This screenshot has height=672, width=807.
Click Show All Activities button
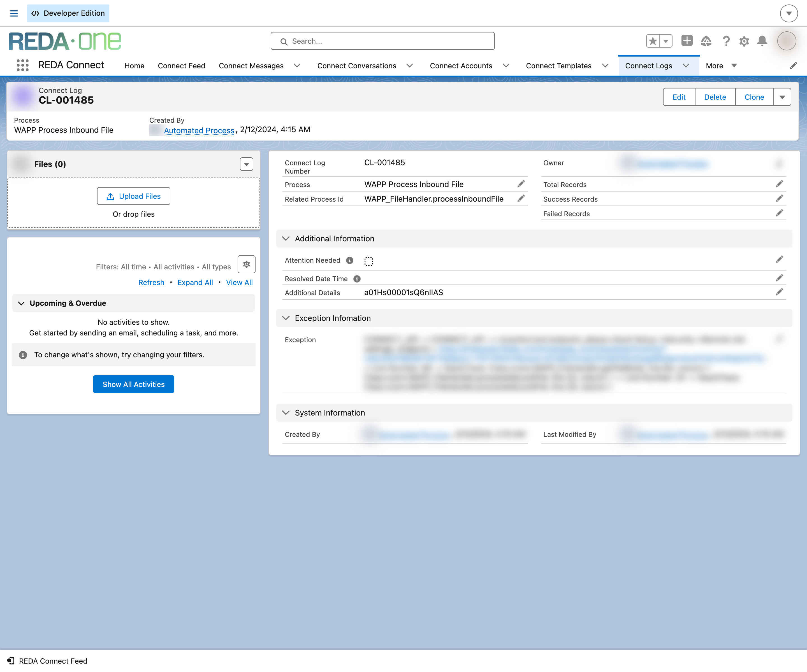pyautogui.click(x=133, y=384)
